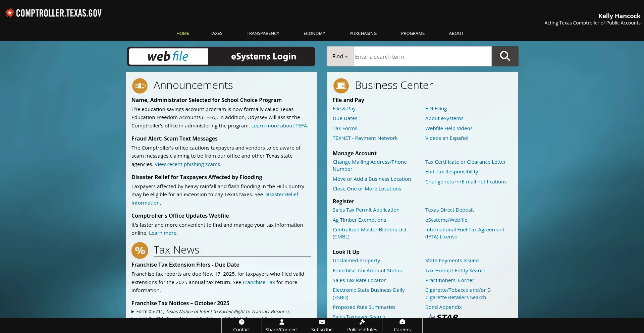
Task: Click the web file button
Action: 168,57
